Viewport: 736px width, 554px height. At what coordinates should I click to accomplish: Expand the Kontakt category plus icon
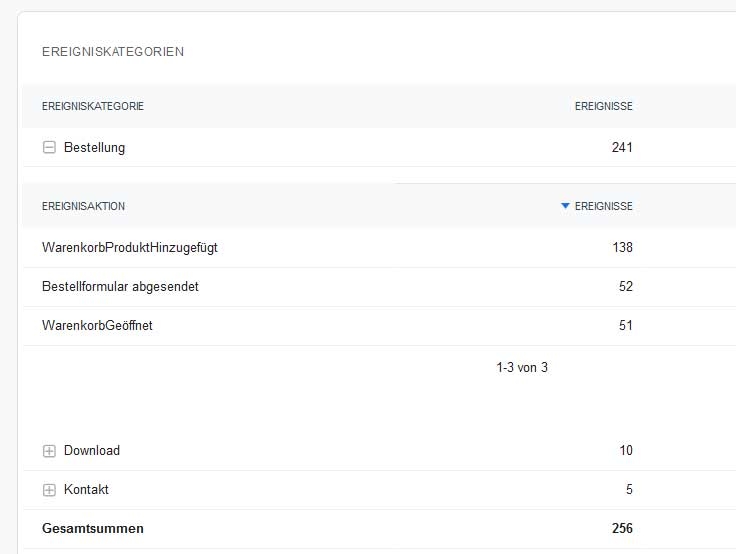click(x=49, y=490)
